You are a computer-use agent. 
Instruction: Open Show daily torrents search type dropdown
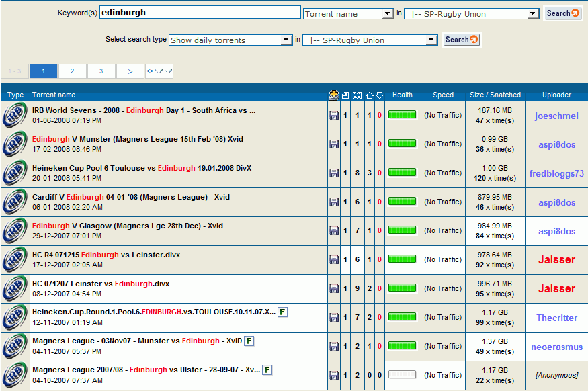[230, 40]
